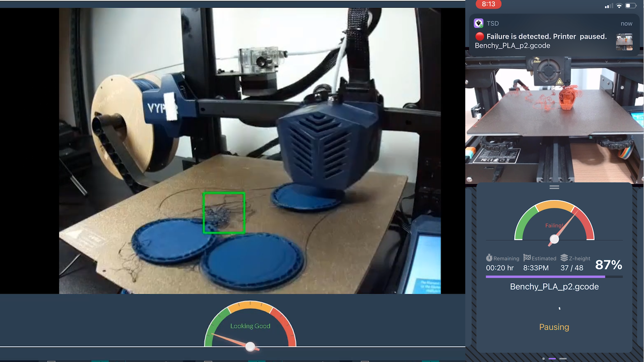Open the Failure is detected notification text

tap(546, 36)
